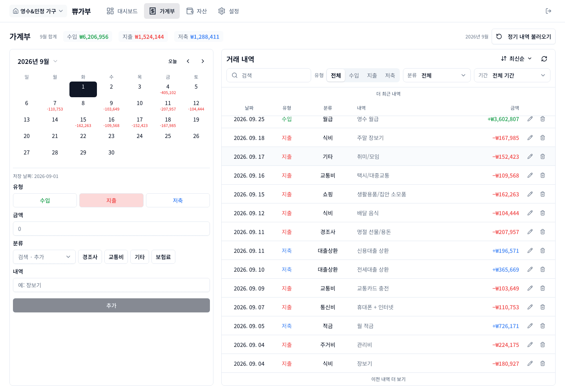Edit the 영수 월급 transaction
This screenshot has width=565, height=392.
(x=530, y=119)
